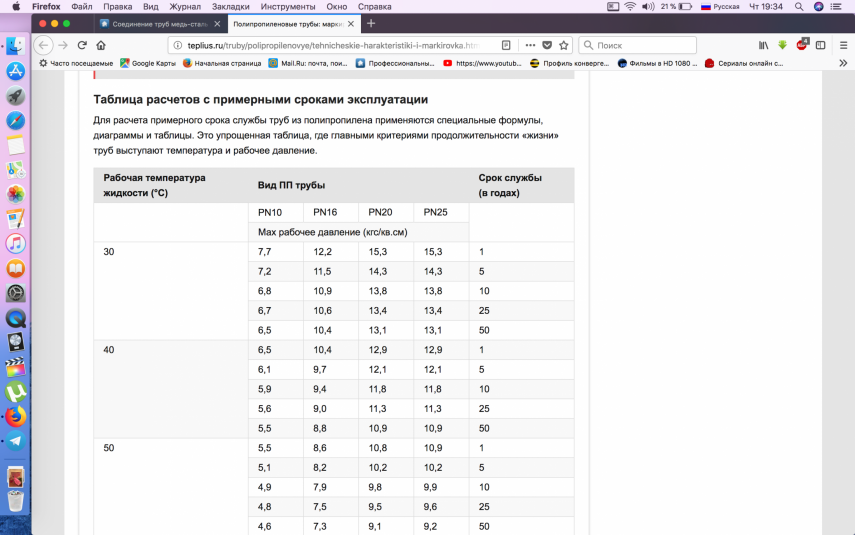
Task: Open Фильмы в HD 1080 bookmark
Action: (x=658, y=63)
